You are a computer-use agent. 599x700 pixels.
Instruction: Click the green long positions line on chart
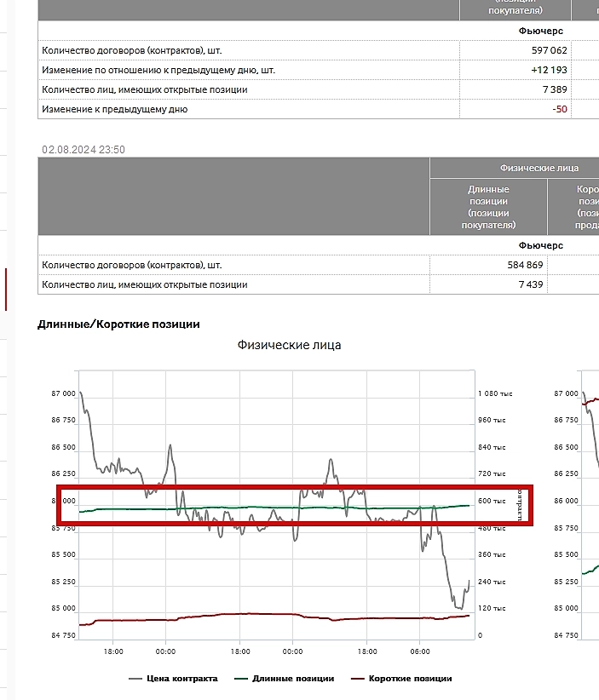tap(256, 508)
